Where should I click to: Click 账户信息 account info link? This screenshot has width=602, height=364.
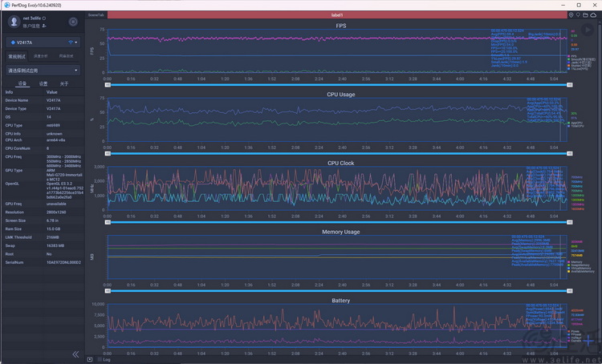pyautogui.click(x=31, y=26)
